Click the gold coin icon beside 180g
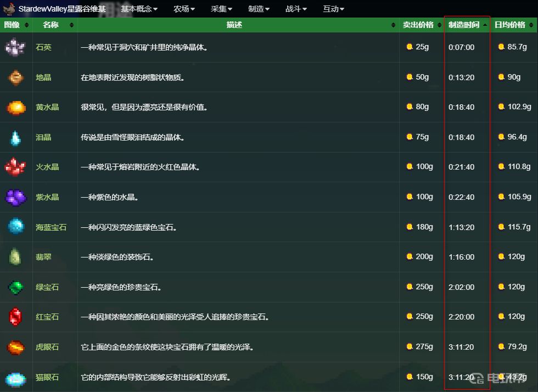This screenshot has width=538, height=392. [x=410, y=227]
